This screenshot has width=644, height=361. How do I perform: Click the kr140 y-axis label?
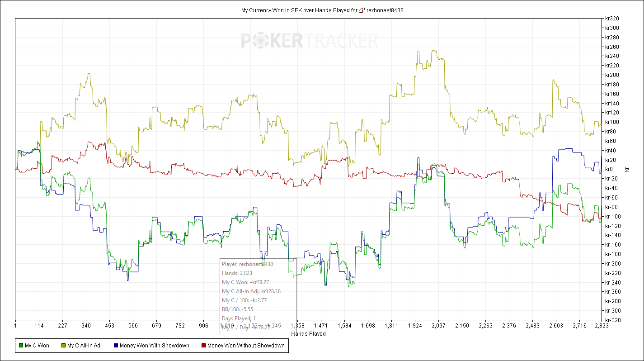(612, 103)
